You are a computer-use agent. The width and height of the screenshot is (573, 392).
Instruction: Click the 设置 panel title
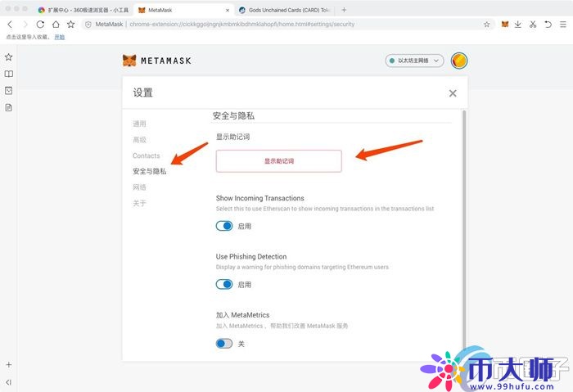pos(143,92)
